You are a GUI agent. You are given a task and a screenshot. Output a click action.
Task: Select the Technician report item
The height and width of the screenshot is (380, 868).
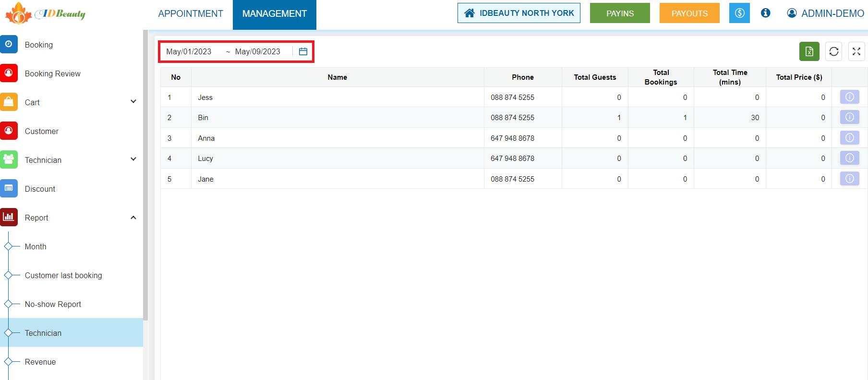72,332
